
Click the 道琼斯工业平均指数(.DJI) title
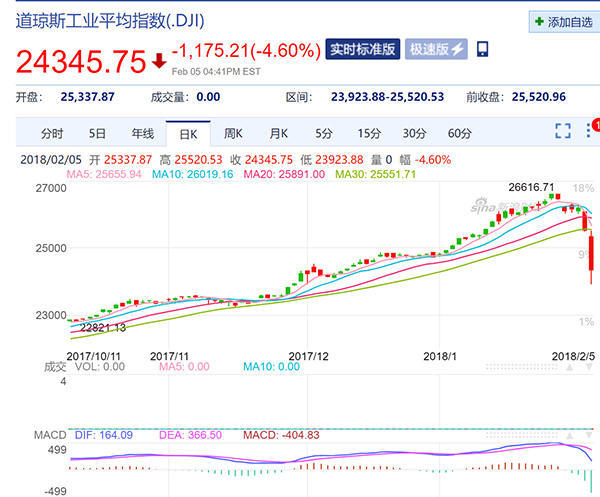coord(110,21)
